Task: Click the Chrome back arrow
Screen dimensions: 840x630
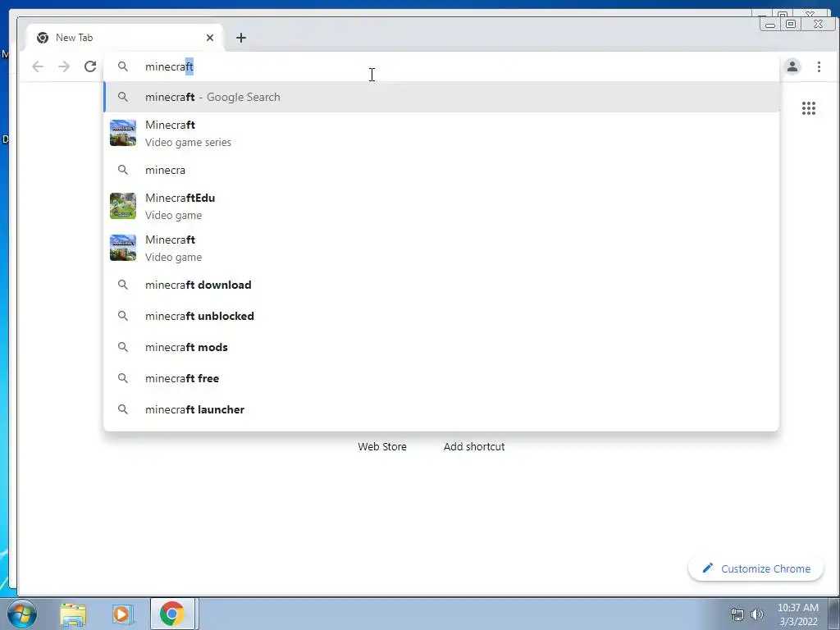Action: tap(38, 66)
